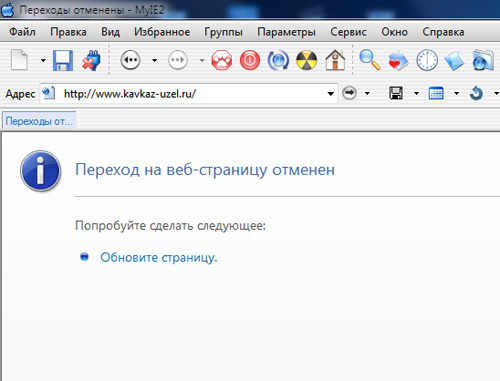Select the Переходы от... tab

click(x=39, y=121)
